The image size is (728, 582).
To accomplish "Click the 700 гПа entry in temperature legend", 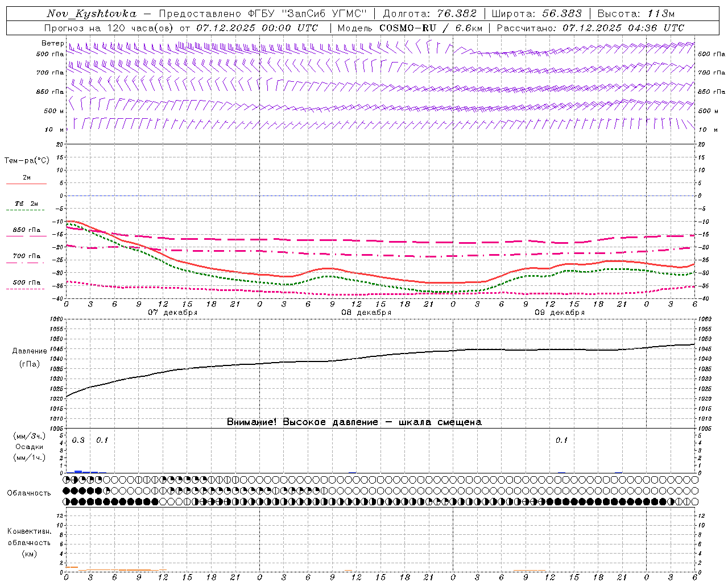I will 27,258.
